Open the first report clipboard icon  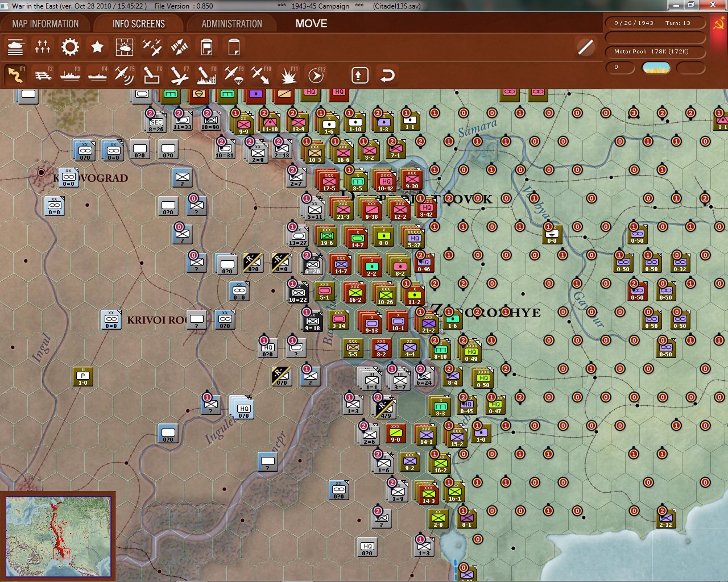pyautogui.click(x=206, y=47)
